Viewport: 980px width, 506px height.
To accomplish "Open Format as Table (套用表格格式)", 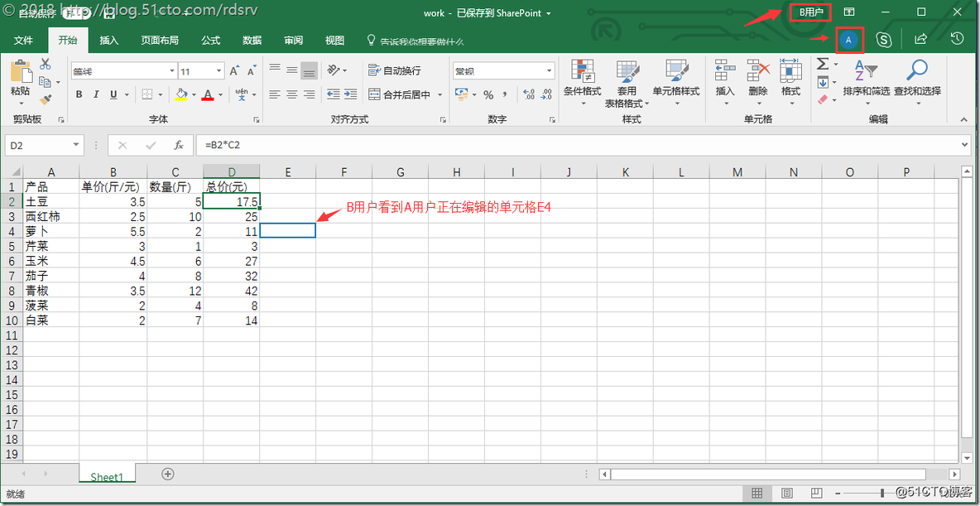I will point(627,84).
